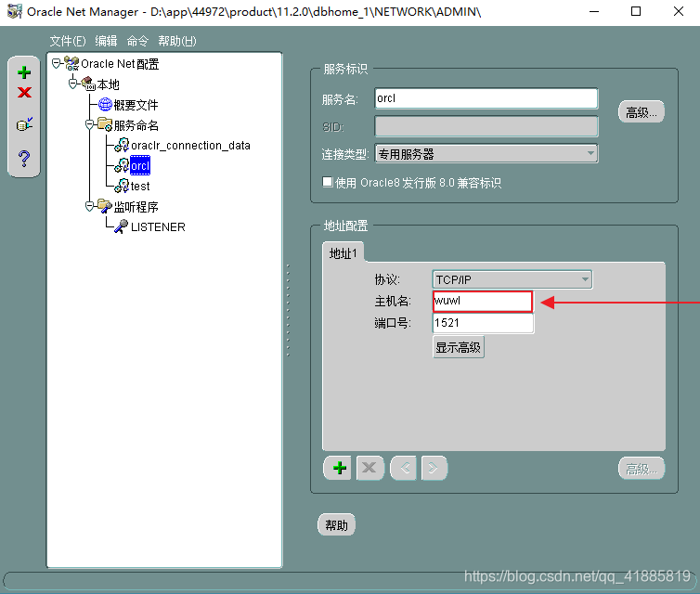This screenshot has height=594, width=700.
Task: Click the listener icon beside LISTENER
Action: (x=121, y=226)
